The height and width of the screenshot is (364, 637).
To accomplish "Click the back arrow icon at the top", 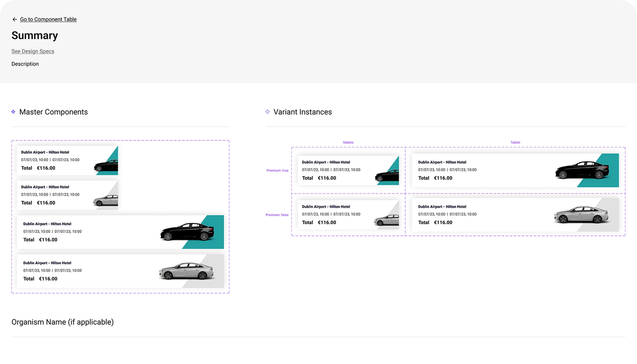I will pos(15,20).
